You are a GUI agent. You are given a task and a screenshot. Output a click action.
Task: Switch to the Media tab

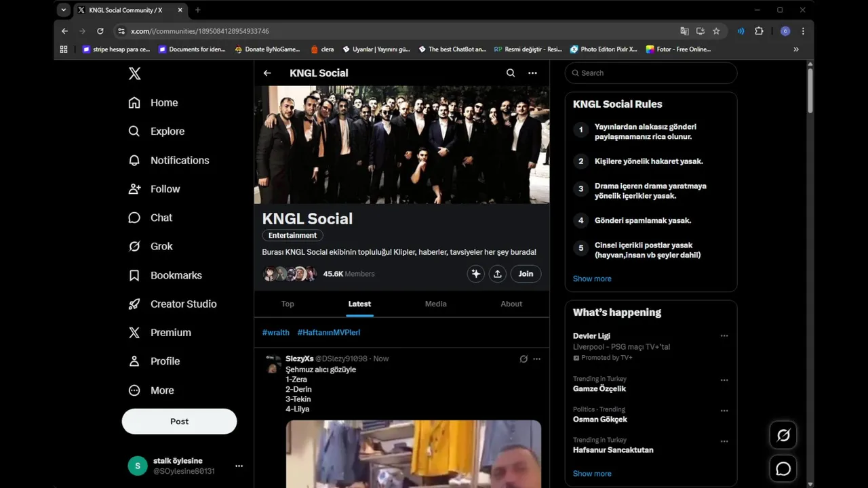[435, 304]
